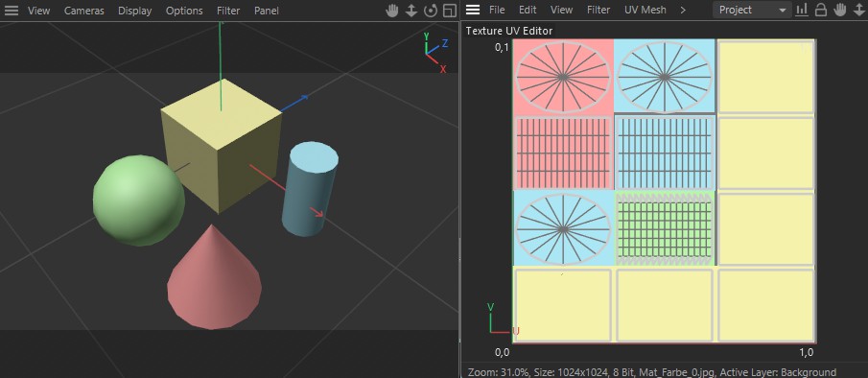Select the red cone in viewport
This screenshot has height=378, width=868.
[214, 276]
